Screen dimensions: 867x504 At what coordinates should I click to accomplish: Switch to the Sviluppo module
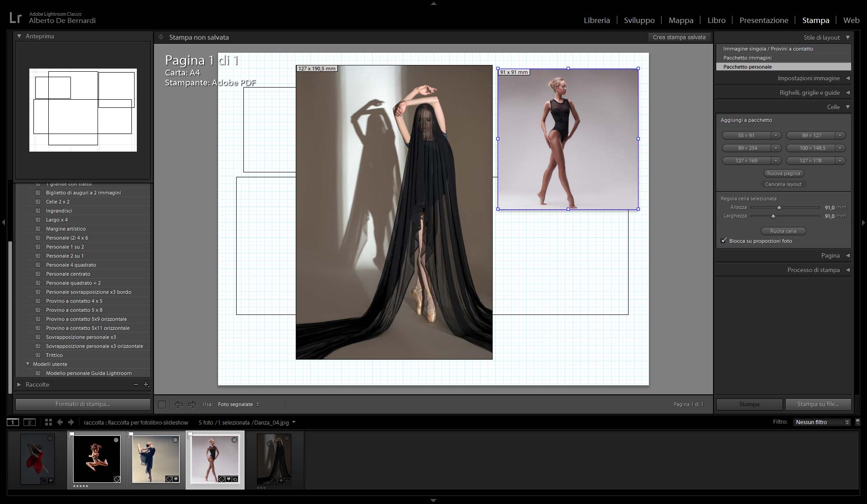(639, 20)
